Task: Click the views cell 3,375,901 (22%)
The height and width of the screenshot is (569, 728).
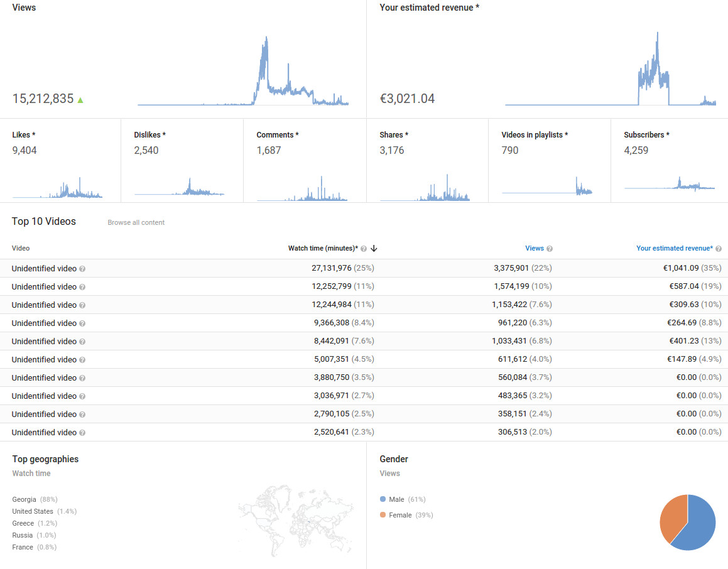Action: coord(523,268)
